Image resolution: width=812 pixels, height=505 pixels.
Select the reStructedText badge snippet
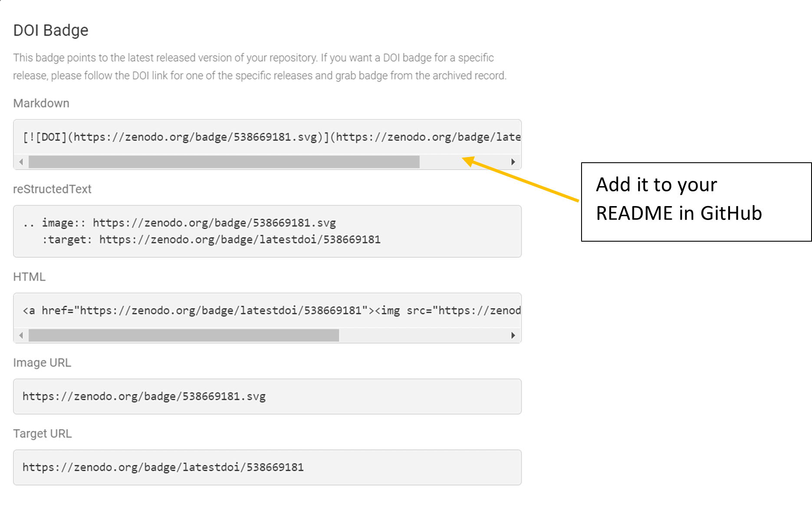point(202,231)
